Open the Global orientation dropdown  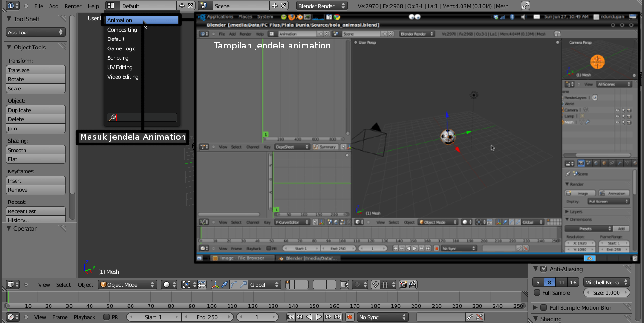coord(264,285)
